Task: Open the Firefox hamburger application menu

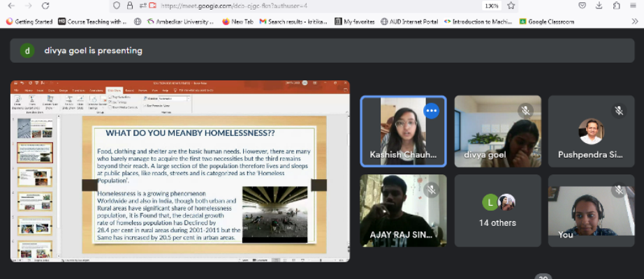Action: point(634,6)
